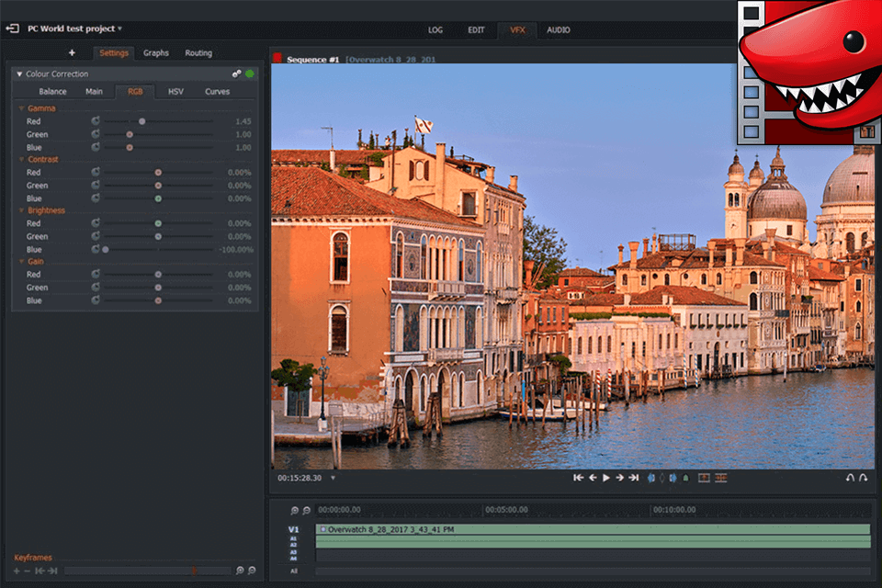This screenshot has width=882, height=588.
Task: Toggle keyframing for Contrast Red
Action: click(x=96, y=172)
